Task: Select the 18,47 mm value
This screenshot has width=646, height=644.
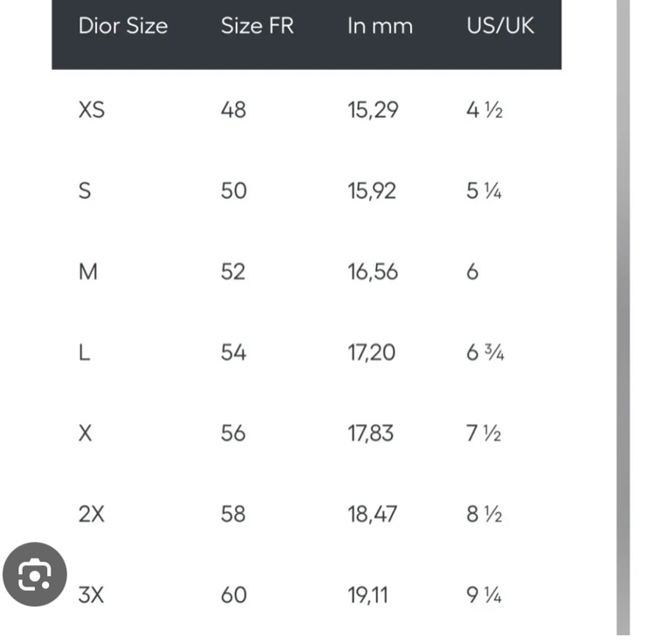Action: click(373, 514)
